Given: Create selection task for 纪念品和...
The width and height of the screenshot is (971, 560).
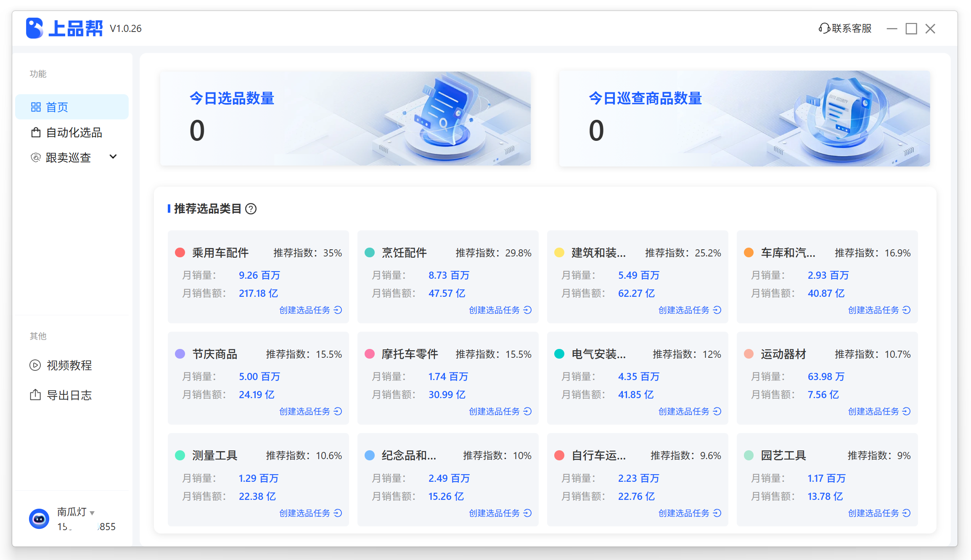Looking at the screenshot, I should pos(500,513).
